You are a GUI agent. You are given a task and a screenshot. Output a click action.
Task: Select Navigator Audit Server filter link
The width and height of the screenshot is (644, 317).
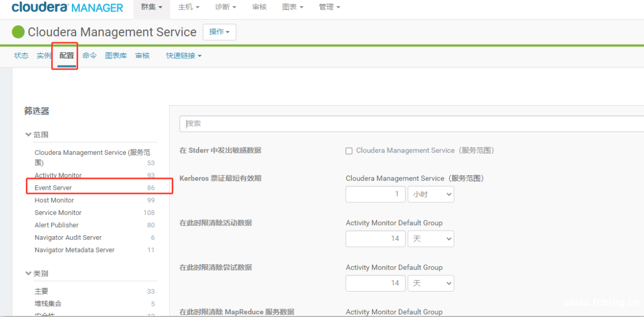(68, 238)
